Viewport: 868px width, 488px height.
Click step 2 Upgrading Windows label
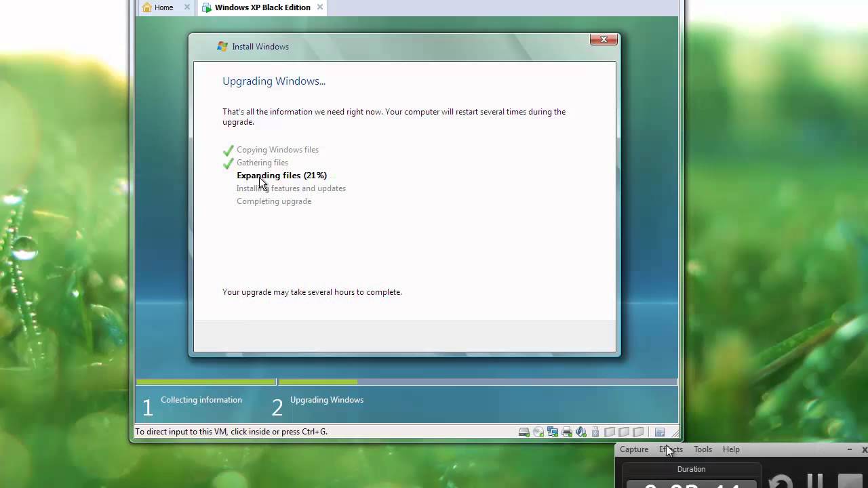[x=327, y=400]
